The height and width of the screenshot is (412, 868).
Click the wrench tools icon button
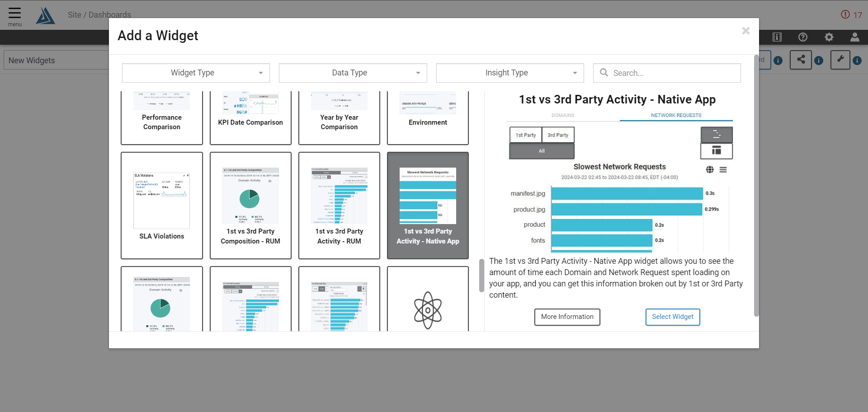click(x=840, y=60)
